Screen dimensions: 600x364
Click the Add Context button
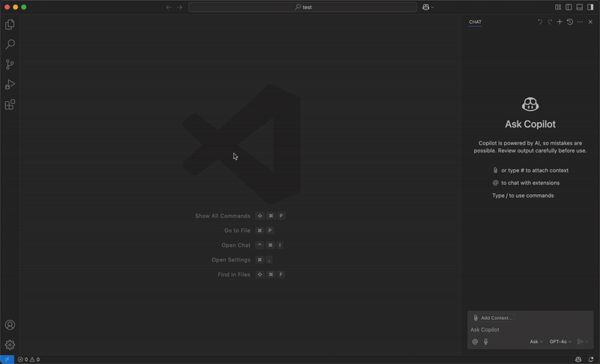[x=493, y=318]
